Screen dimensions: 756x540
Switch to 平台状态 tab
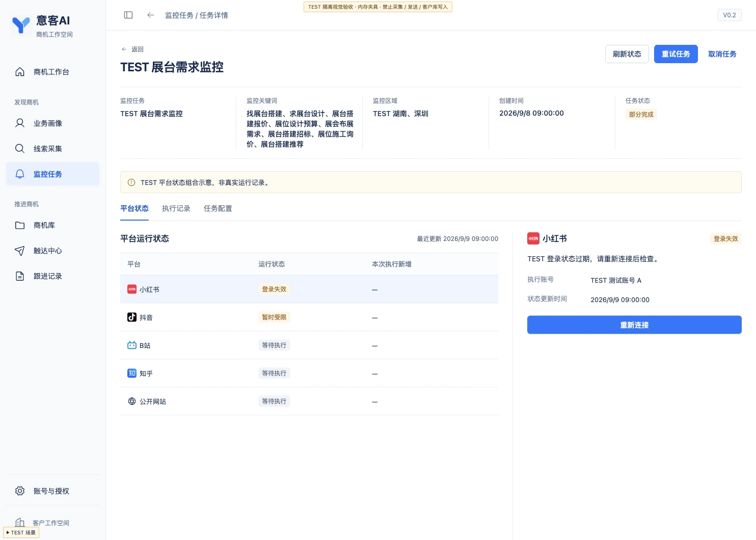[134, 208]
